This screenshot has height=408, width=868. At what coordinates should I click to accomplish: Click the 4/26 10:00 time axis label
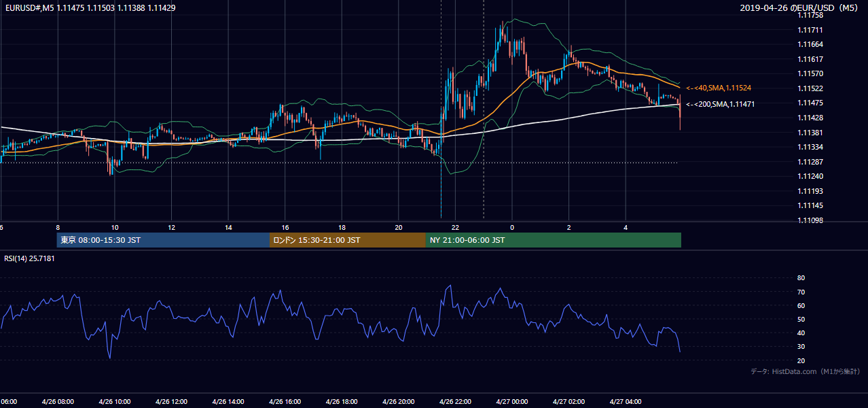(x=115, y=402)
